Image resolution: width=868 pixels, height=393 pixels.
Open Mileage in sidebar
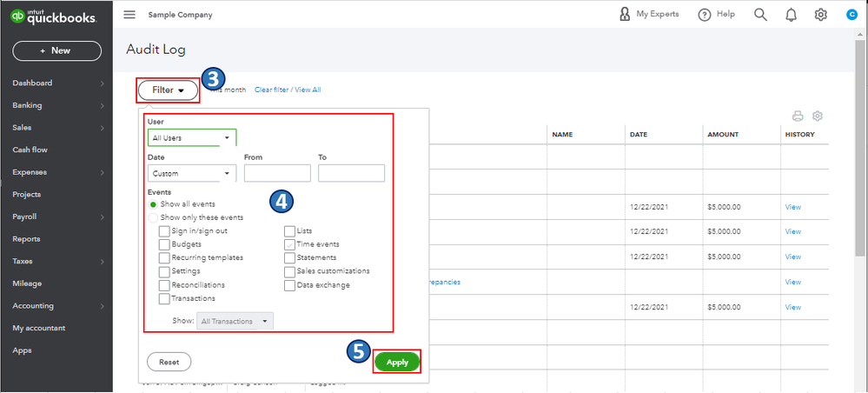(x=27, y=283)
